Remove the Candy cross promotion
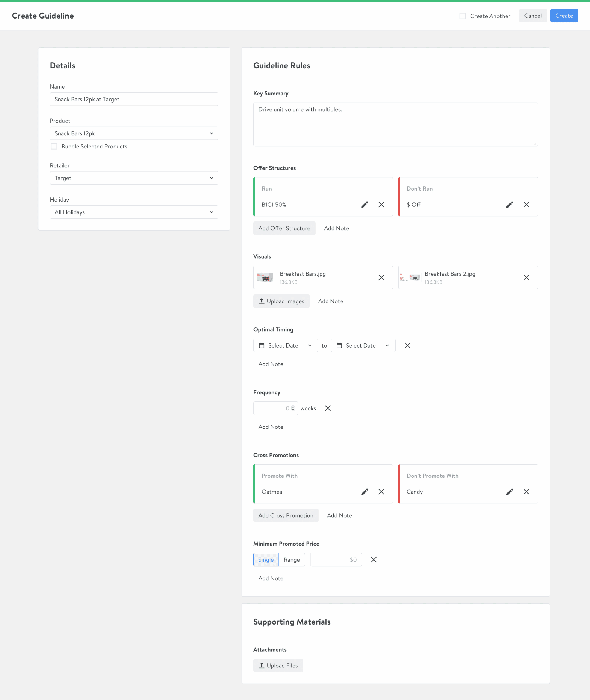This screenshot has height=700, width=590. [x=526, y=492]
